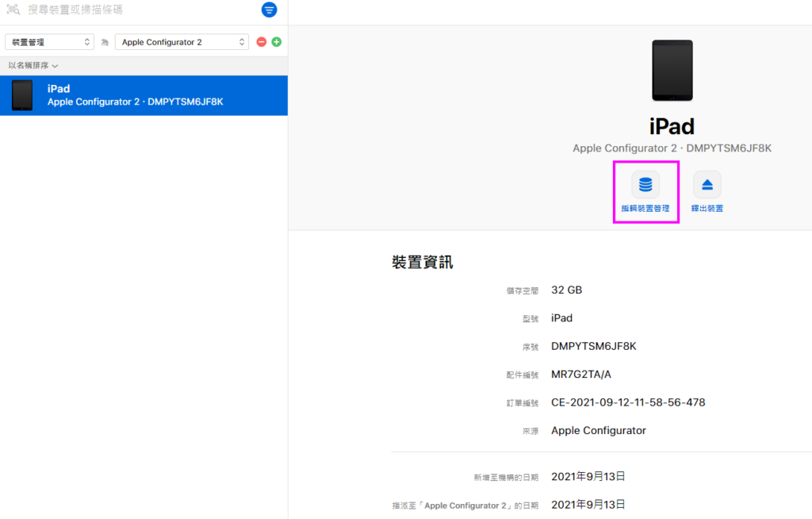The height and width of the screenshot is (519, 812).
Task: Open the 裝置管理 filter dropdown
Action: click(x=50, y=42)
